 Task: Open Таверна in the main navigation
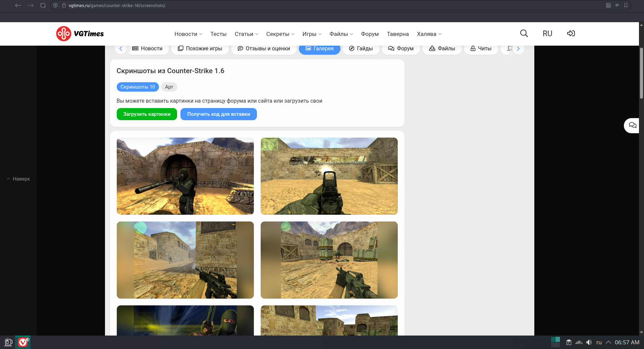[x=398, y=34]
